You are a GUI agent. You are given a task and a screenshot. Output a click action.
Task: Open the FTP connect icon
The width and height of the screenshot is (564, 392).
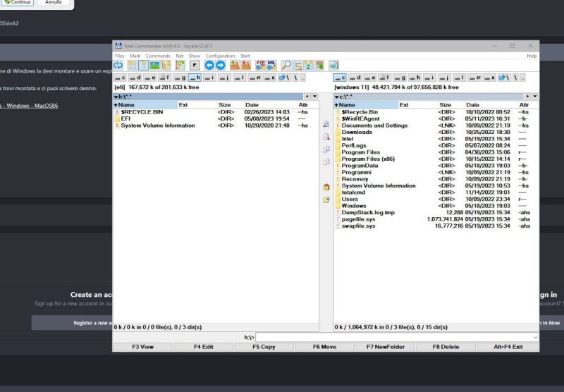coord(260,66)
